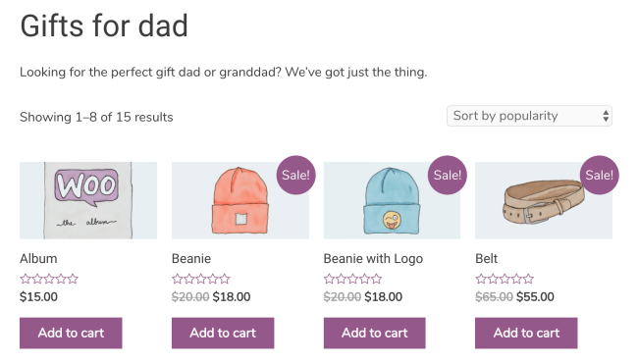This screenshot has width=638, height=364.
Task: Click the star rating under Beanie with Logo
Action: [x=352, y=279]
